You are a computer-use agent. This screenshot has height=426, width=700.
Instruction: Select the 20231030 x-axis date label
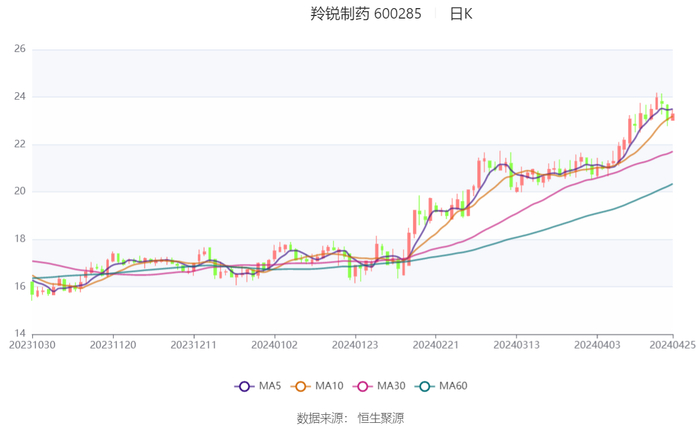click(32, 345)
